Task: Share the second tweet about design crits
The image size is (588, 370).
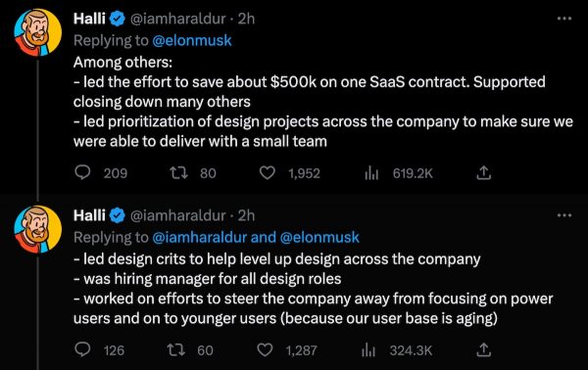Action: tap(484, 349)
